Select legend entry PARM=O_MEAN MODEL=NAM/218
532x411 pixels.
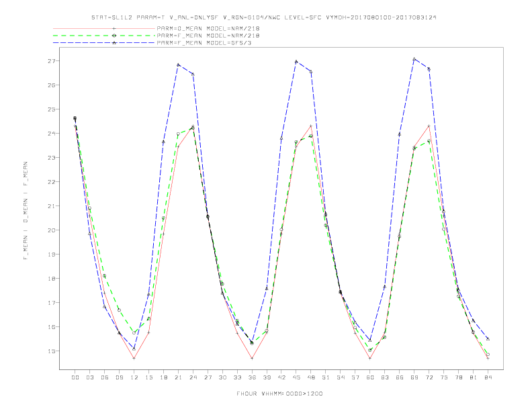[x=208, y=28]
